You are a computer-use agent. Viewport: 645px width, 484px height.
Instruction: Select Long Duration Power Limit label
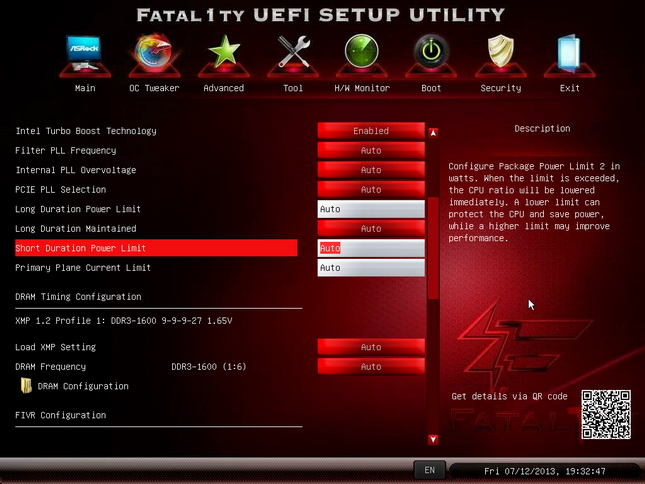pos(78,209)
